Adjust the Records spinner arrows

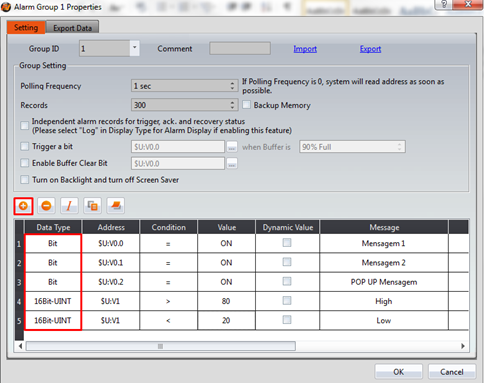(x=232, y=105)
